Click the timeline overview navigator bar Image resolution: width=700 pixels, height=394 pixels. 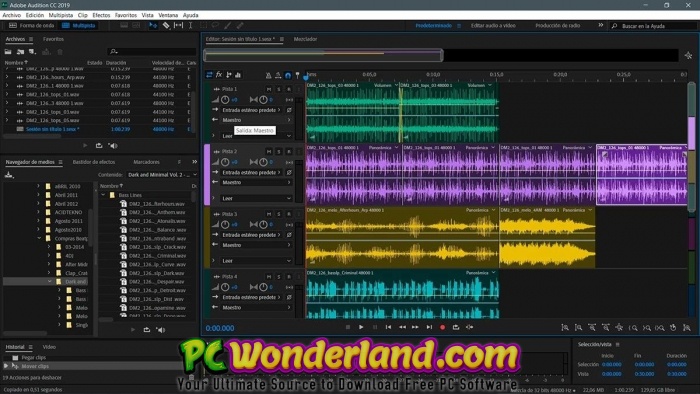[x=323, y=55]
